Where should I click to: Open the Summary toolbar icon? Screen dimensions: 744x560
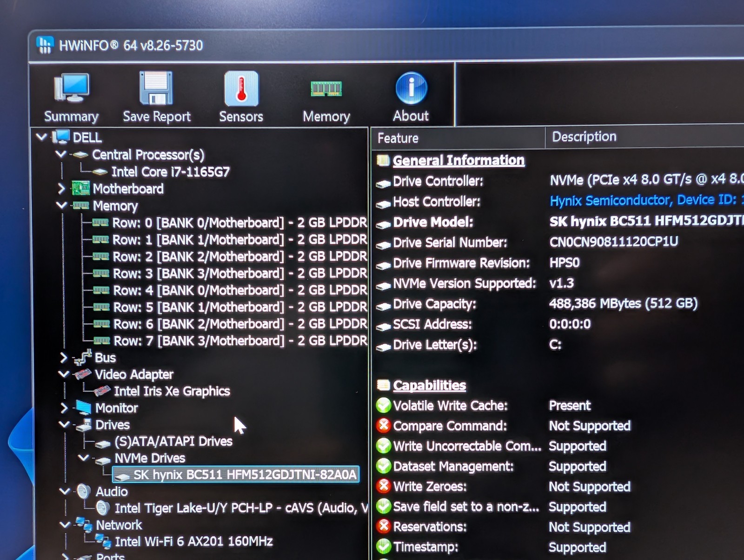(72, 88)
